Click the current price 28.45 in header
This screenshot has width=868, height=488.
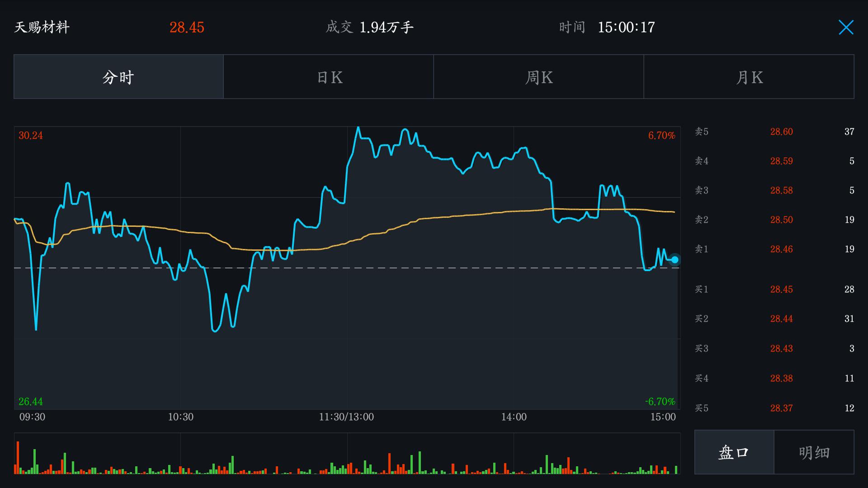(187, 27)
